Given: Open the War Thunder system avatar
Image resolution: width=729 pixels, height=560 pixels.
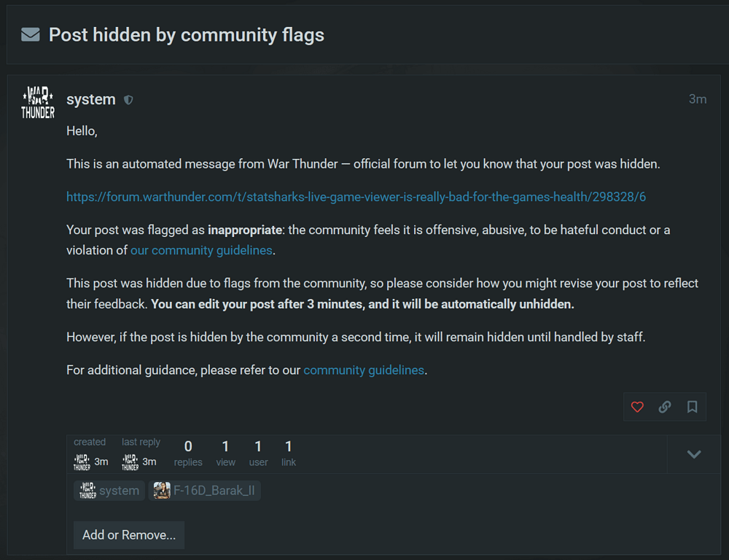Looking at the screenshot, I should tap(38, 102).
